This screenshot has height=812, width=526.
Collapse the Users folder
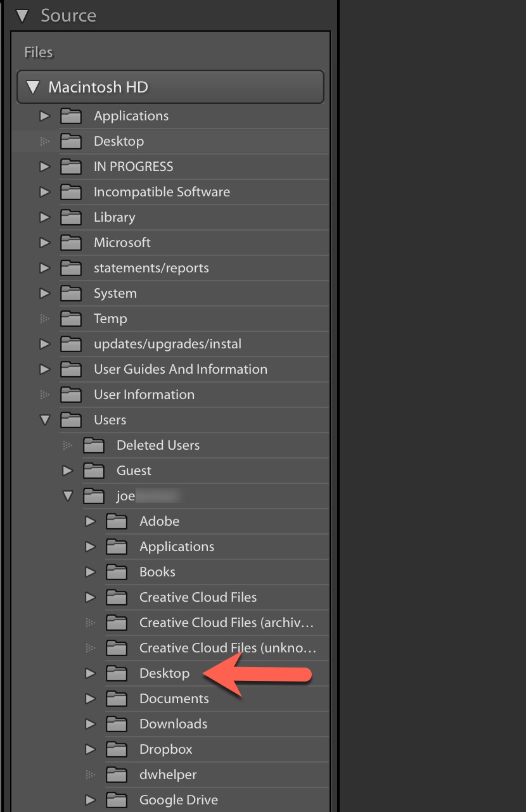(x=44, y=420)
